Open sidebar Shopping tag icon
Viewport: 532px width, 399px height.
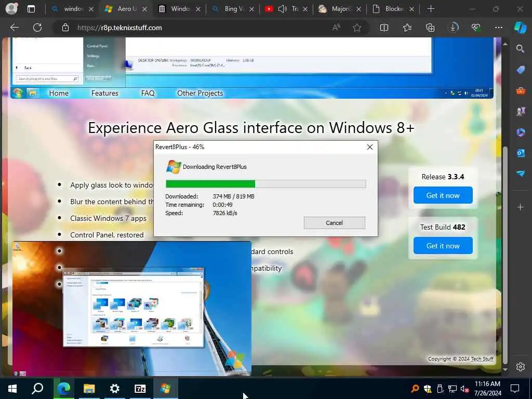[521, 70]
